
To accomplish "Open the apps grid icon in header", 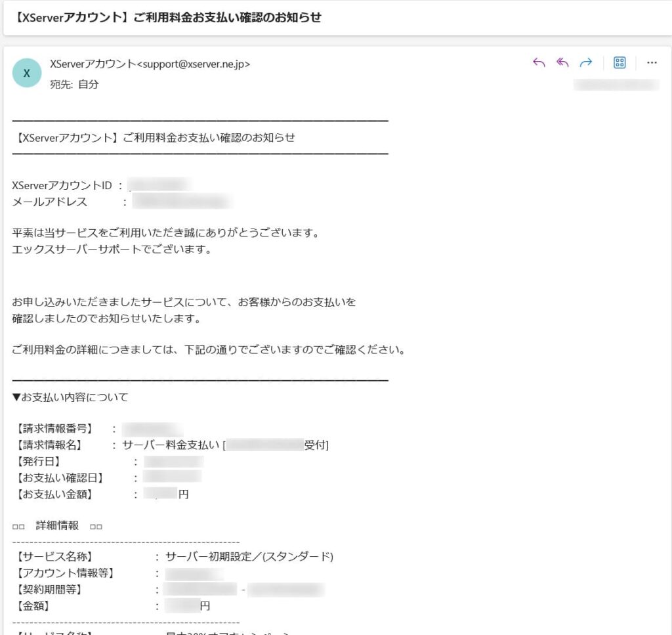I will click(619, 63).
